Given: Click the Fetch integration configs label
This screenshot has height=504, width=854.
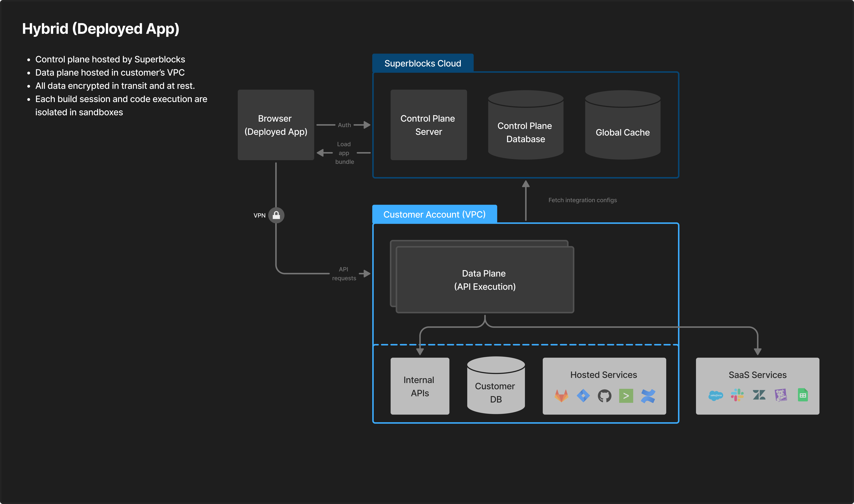Looking at the screenshot, I should tap(582, 200).
